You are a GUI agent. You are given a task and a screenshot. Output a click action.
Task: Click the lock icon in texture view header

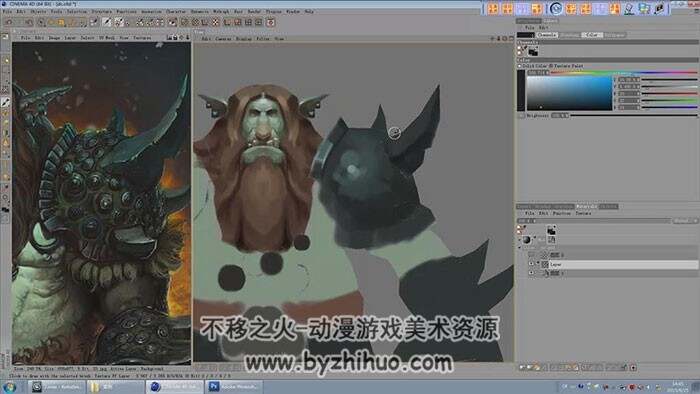click(175, 38)
